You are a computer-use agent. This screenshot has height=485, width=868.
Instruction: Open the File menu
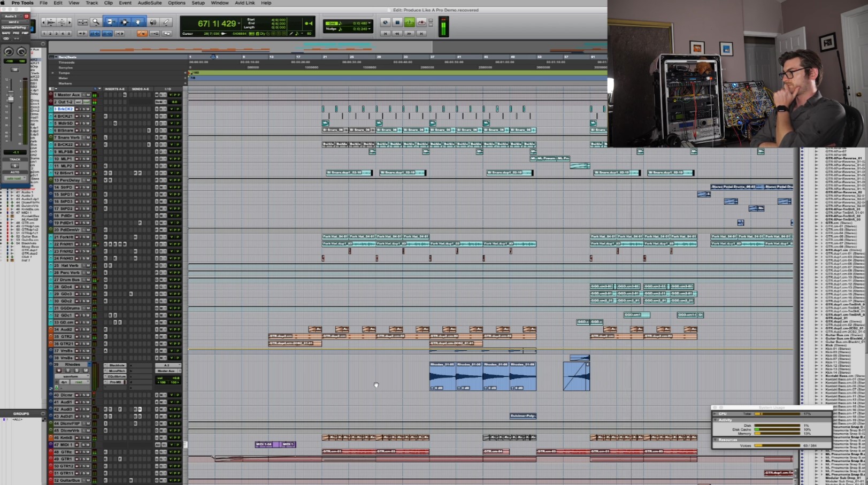click(x=43, y=3)
